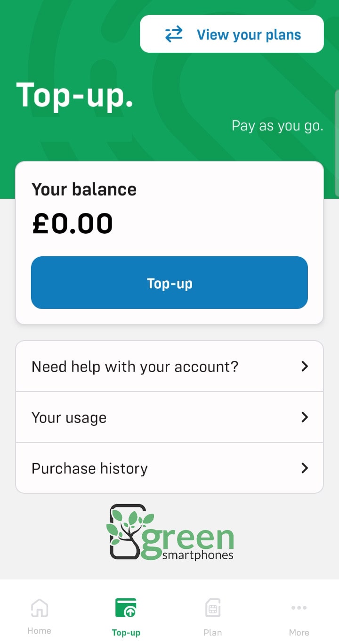Open the View your plans text
The width and height of the screenshot is (339, 644).
pos(249,34)
